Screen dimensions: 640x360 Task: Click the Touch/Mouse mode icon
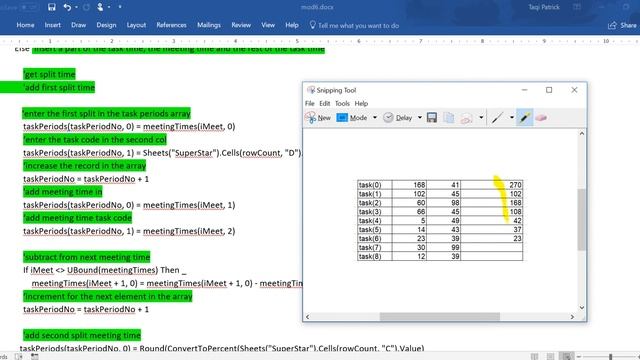click(100, 7)
